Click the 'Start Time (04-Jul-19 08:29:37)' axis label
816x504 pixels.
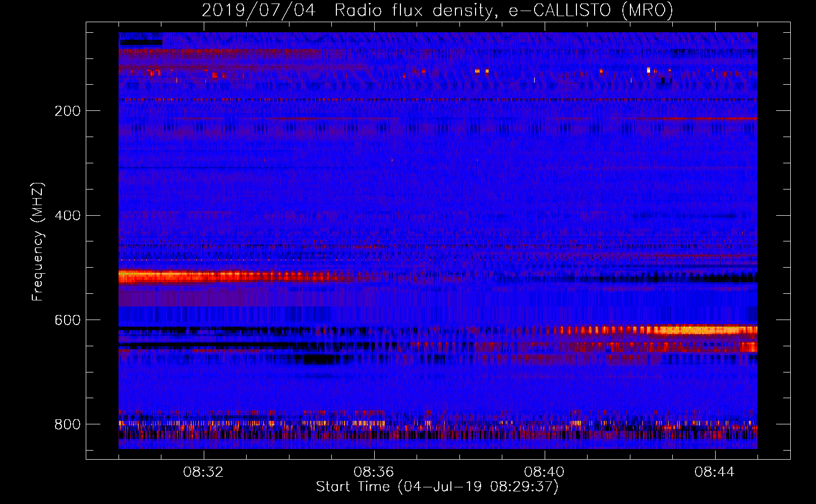437,487
